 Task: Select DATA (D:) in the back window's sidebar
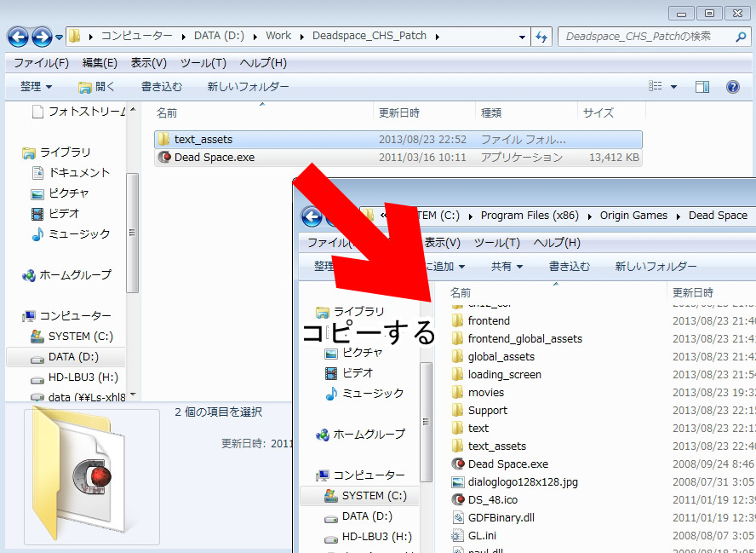(x=65, y=357)
